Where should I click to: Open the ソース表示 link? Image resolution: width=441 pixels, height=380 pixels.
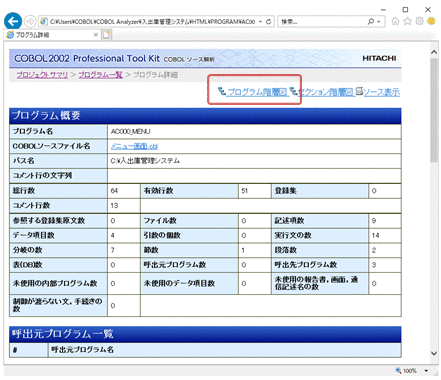pos(381,92)
